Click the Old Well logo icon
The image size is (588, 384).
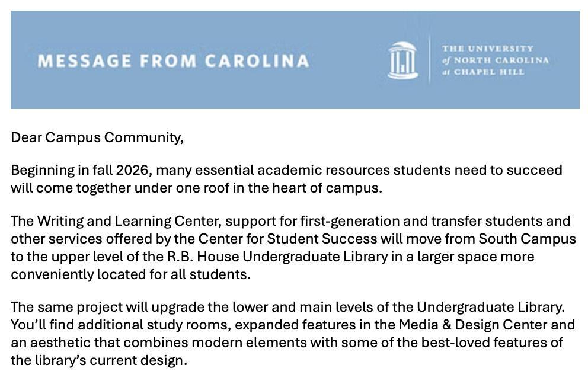[x=402, y=60]
